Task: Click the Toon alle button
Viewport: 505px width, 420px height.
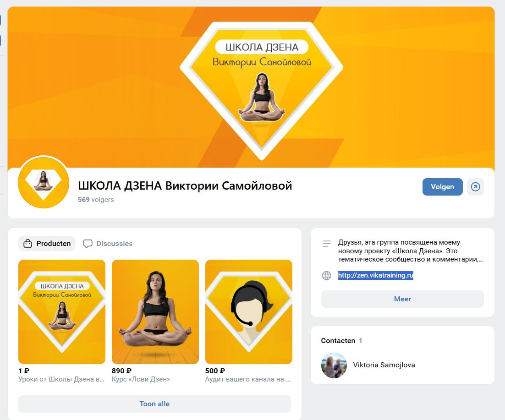Action: [154, 404]
